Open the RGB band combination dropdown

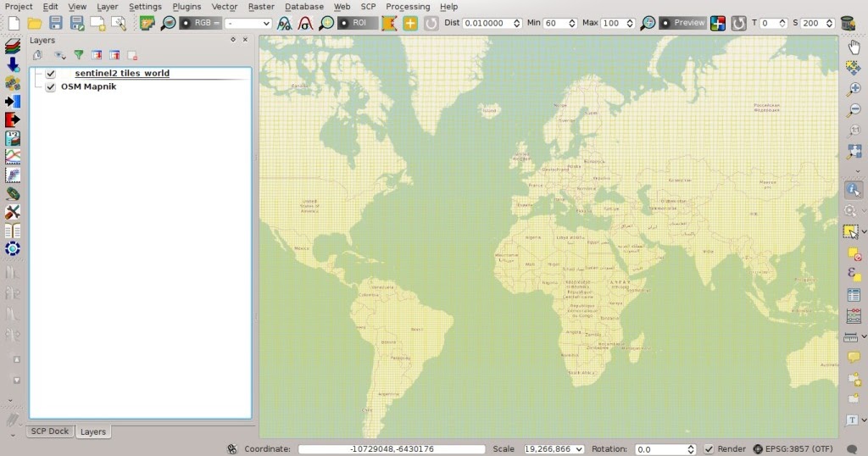248,23
